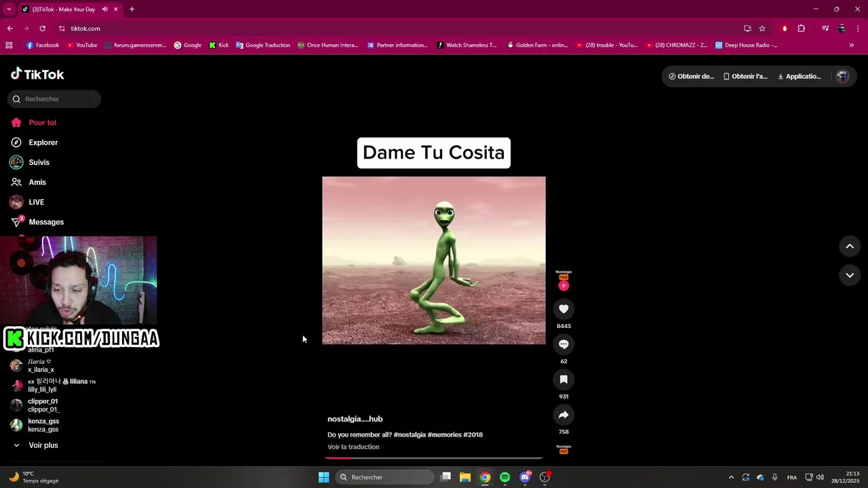
Task: Reload the TikTok page
Action: (x=42, y=28)
